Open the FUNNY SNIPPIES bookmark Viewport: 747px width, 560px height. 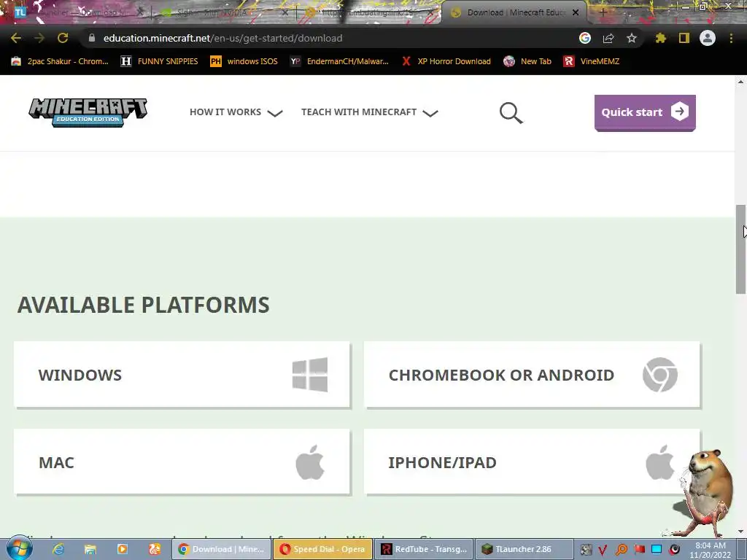click(159, 61)
